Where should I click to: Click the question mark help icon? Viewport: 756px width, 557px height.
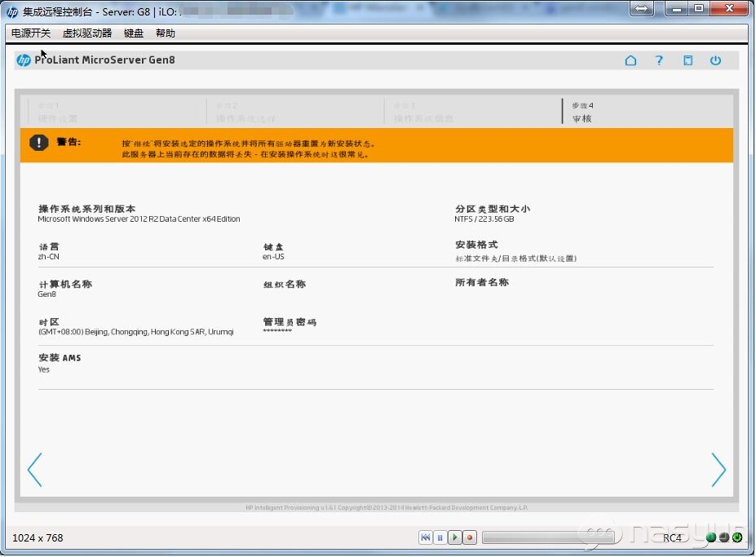[659, 60]
